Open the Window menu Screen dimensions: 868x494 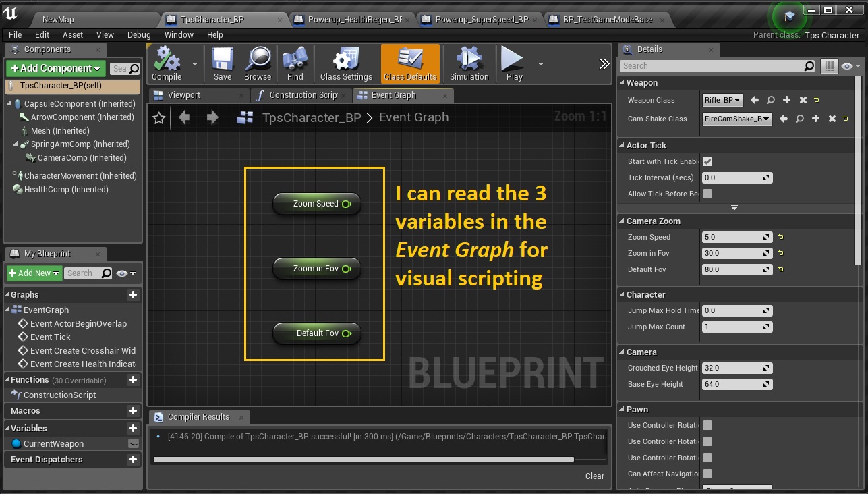pyautogui.click(x=178, y=34)
